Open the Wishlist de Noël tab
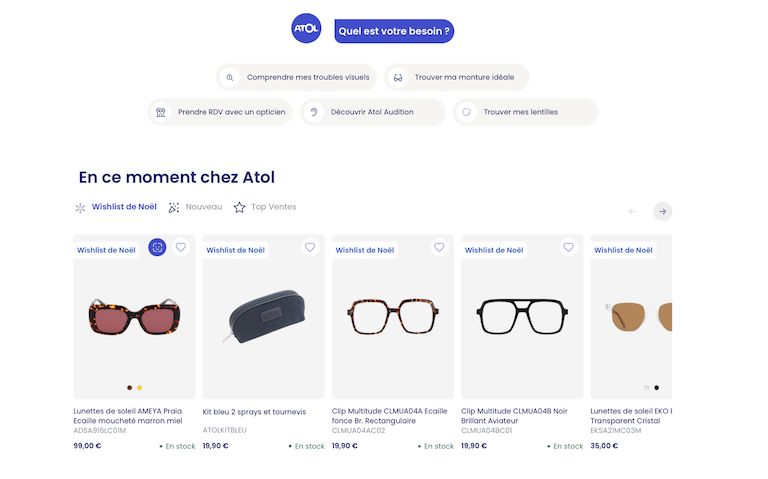 pyautogui.click(x=124, y=207)
